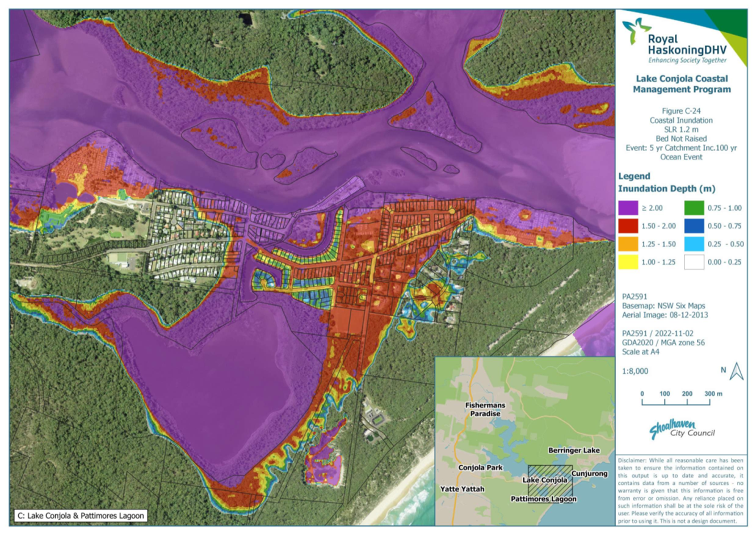Click the 1:8,000 scale text

tap(635, 371)
